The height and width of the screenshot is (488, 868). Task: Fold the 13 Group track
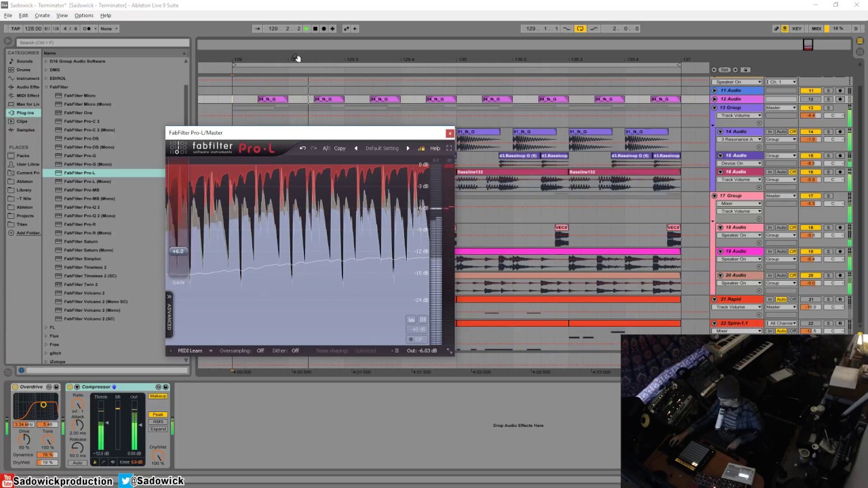(x=714, y=108)
